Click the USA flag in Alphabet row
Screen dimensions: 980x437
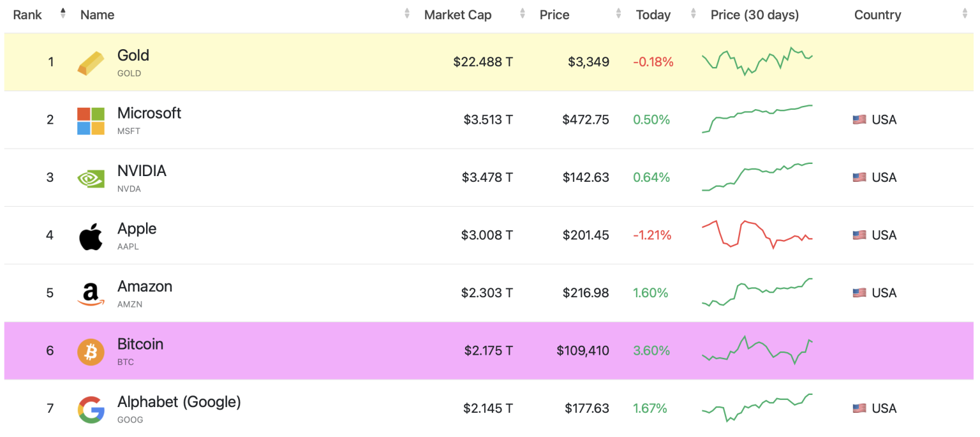coord(859,408)
